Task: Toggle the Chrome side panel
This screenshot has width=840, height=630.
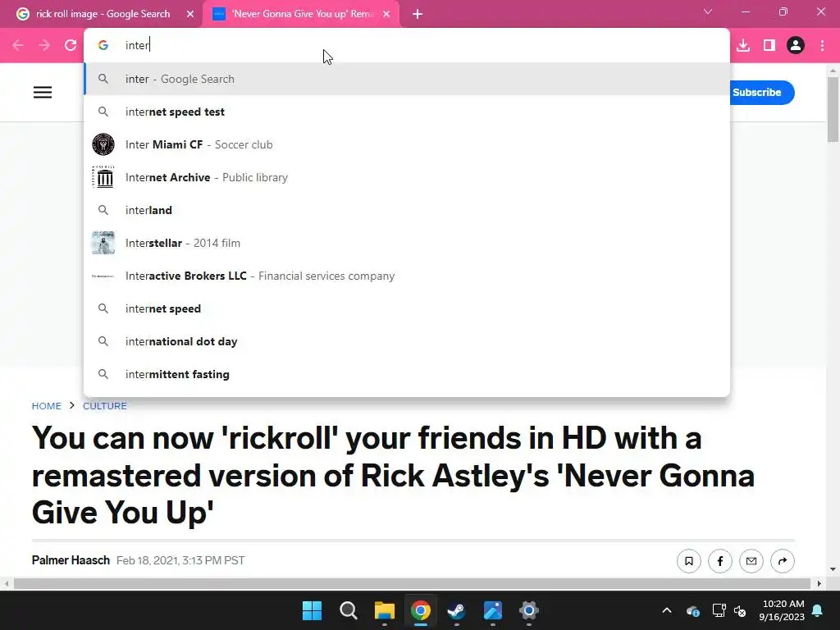Action: click(x=769, y=46)
